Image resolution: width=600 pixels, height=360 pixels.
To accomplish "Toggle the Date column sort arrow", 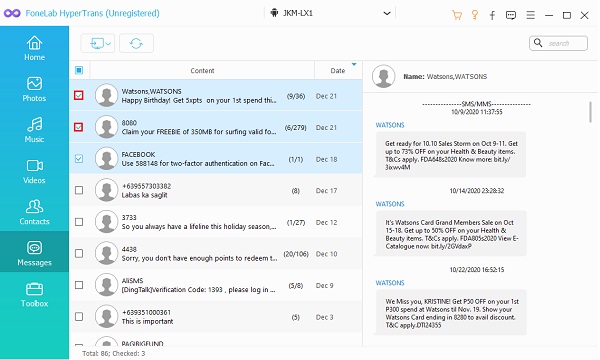I will click(354, 64).
